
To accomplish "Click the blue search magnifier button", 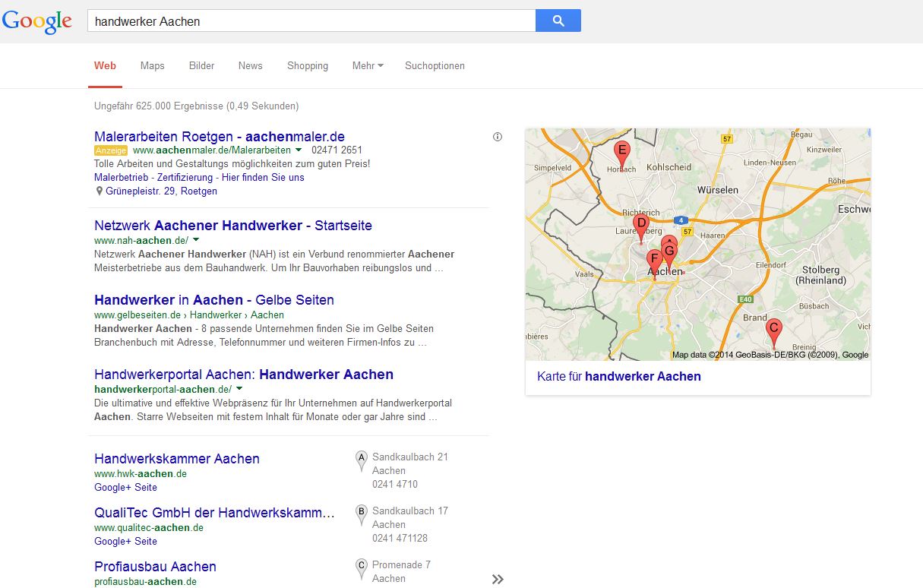I will tap(558, 21).
